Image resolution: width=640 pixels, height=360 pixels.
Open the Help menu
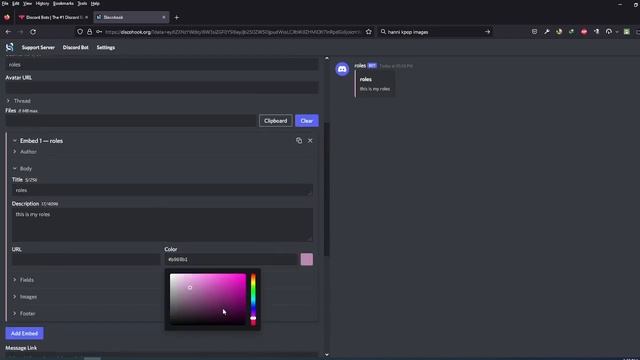tap(95, 3)
